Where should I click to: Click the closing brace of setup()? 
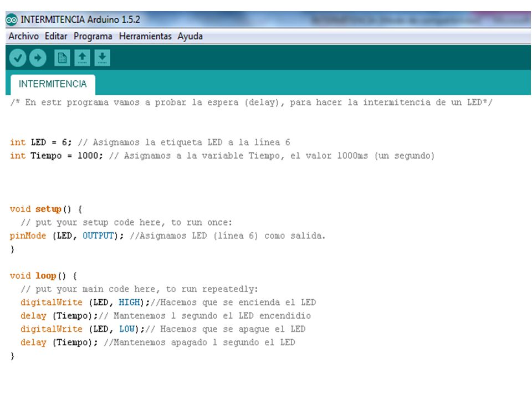click(12, 249)
